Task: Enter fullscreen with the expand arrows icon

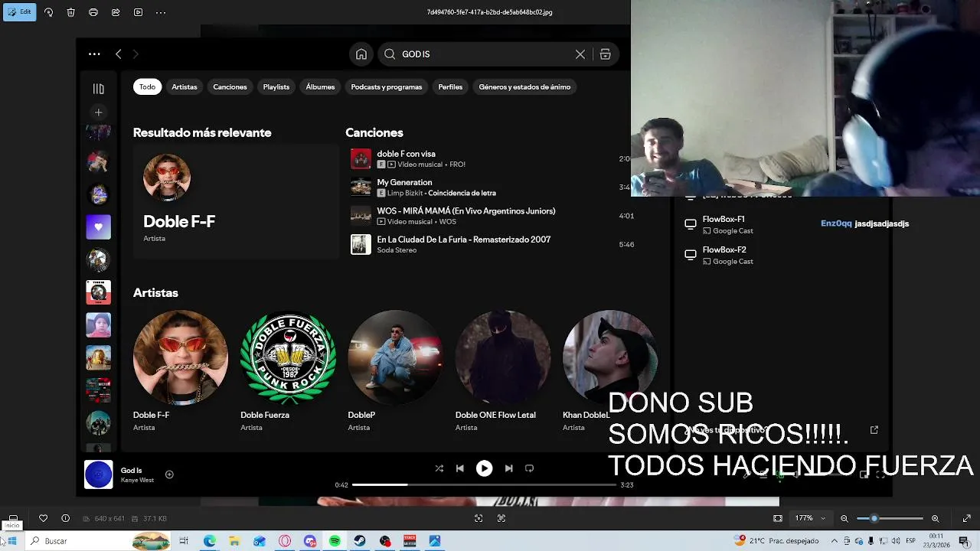Action: (966, 518)
